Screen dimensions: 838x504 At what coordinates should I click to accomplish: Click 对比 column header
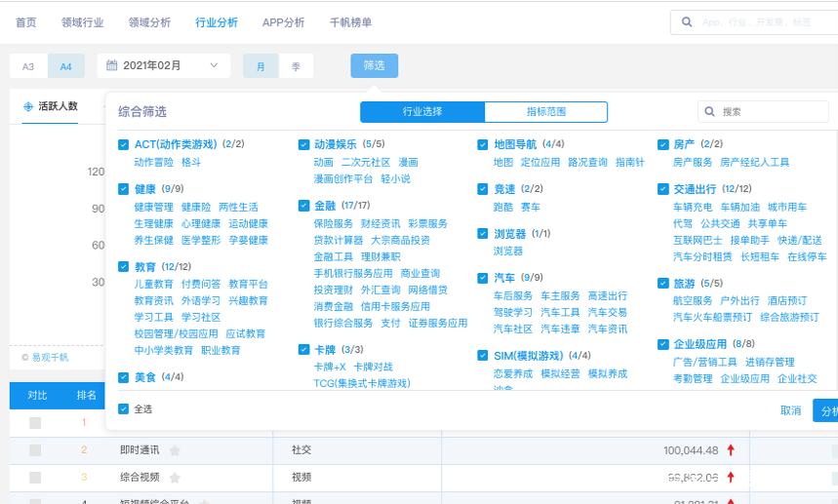pyautogui.click(x=37, y=395)
